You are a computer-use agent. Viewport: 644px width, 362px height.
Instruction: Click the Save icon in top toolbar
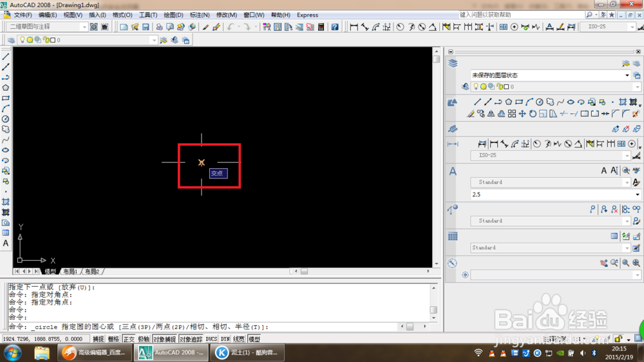pos(146,27)
